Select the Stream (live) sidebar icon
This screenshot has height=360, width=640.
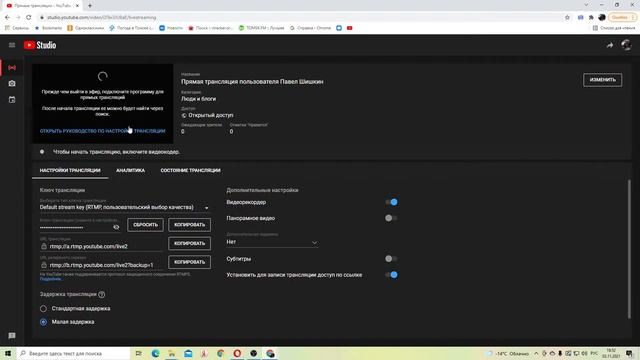coord(12,67)
